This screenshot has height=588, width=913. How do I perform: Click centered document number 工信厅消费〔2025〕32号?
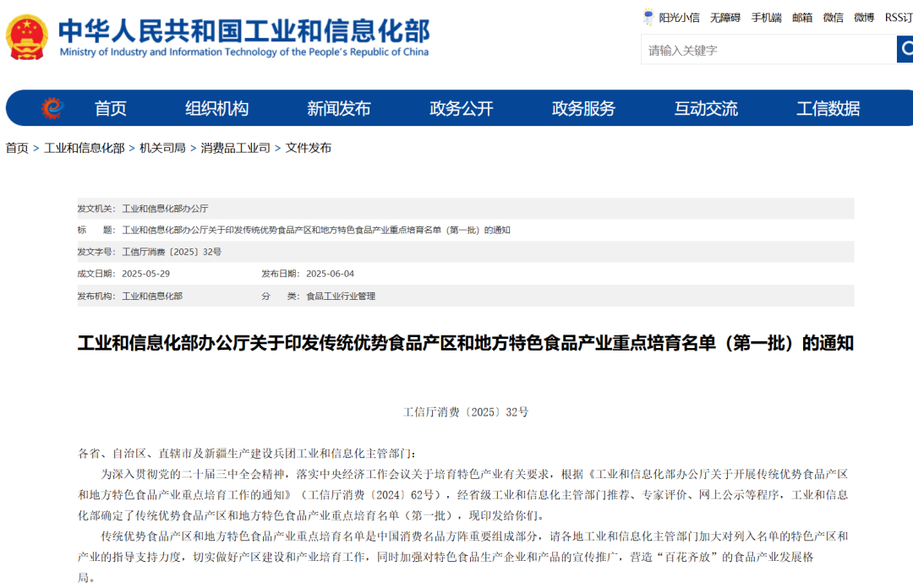[466, 412]
